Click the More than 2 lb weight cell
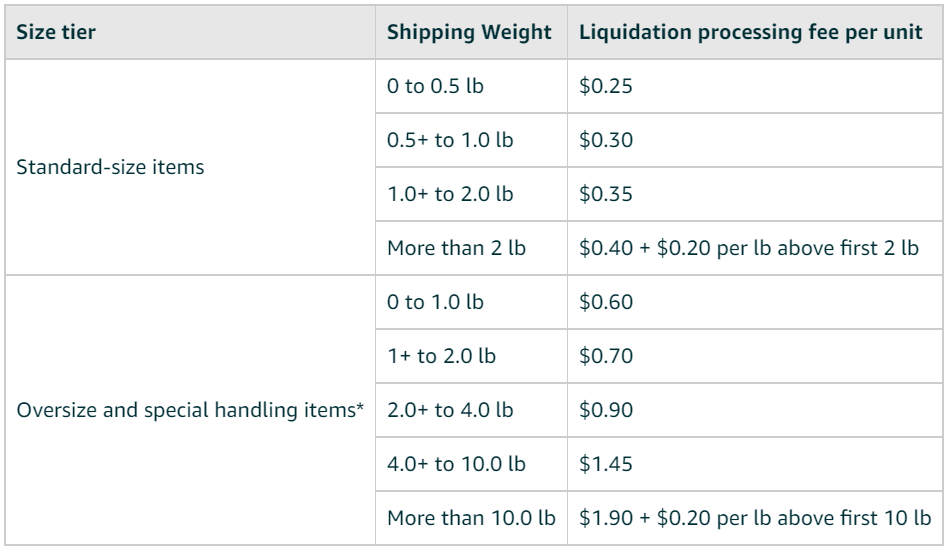Screen dimensions: 947x551 click(x=471, y=248)
